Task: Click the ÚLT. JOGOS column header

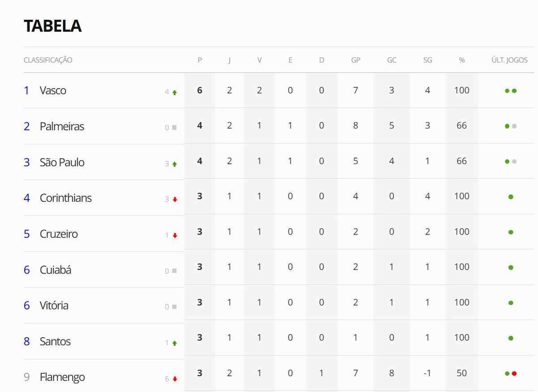Action: coord(510,60)
